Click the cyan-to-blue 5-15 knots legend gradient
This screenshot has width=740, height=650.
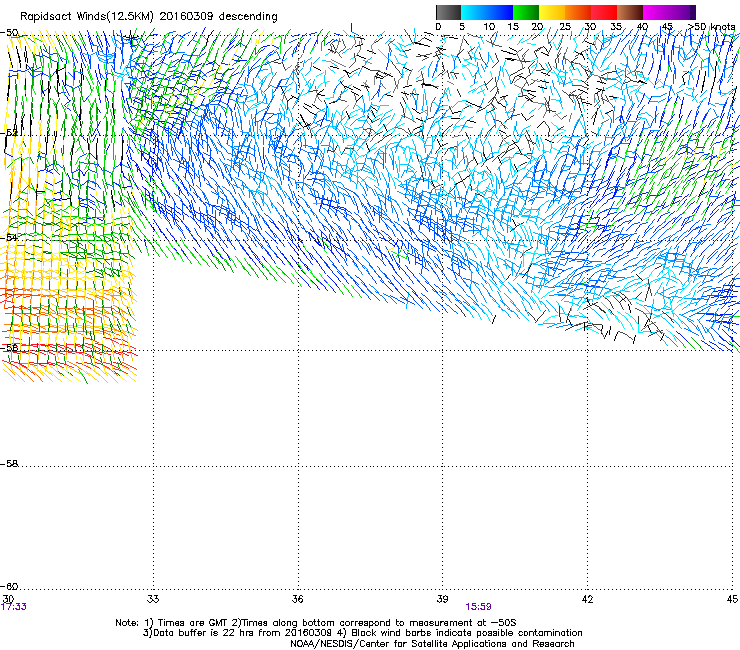tap(487, 12)
